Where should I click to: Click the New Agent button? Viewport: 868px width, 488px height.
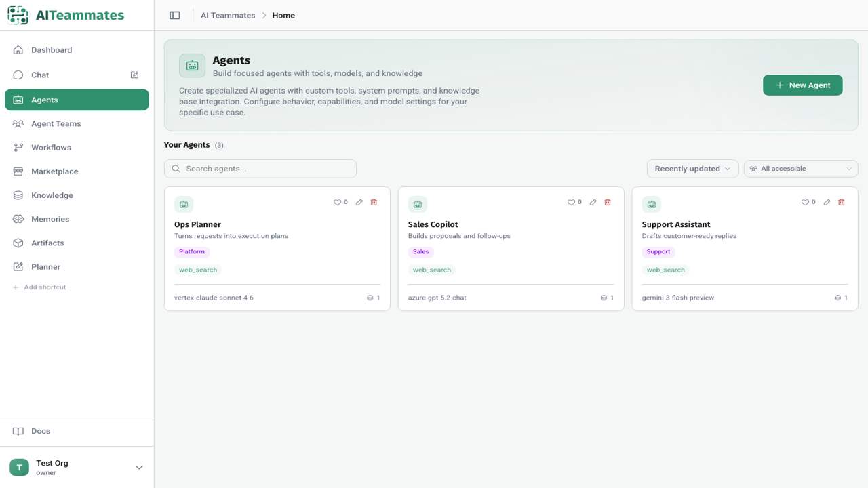click(803, 85)
